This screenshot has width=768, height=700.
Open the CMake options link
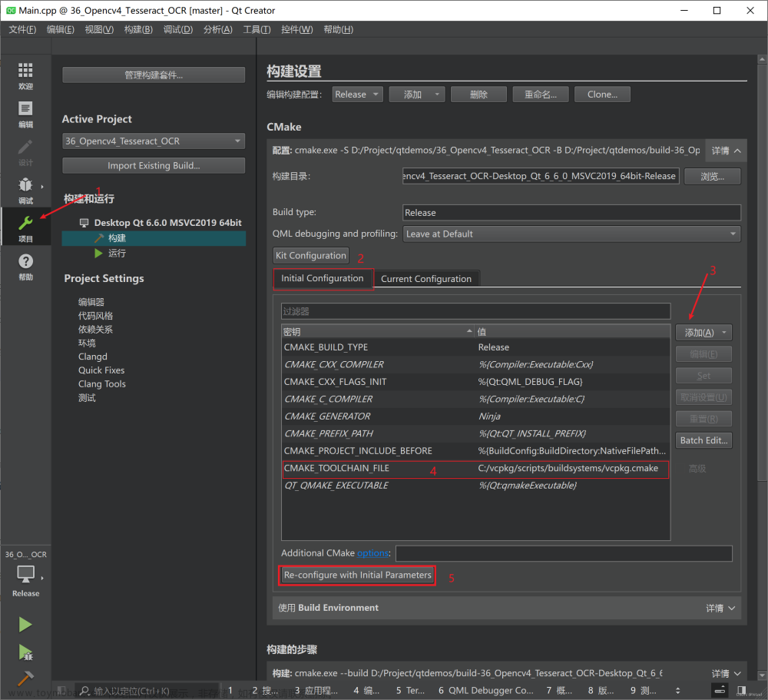tap(372, 553)
